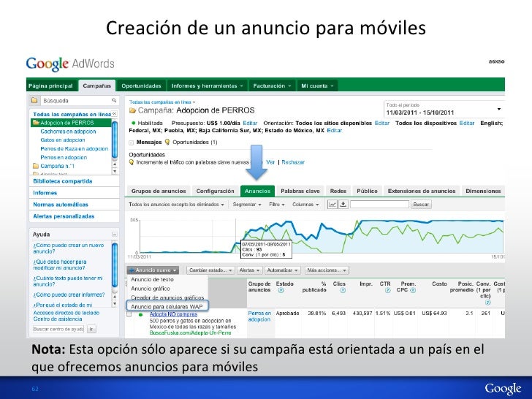Click the Campaña n.°1 folder icon
Screen dimensions: 532x399
(36, 166)
